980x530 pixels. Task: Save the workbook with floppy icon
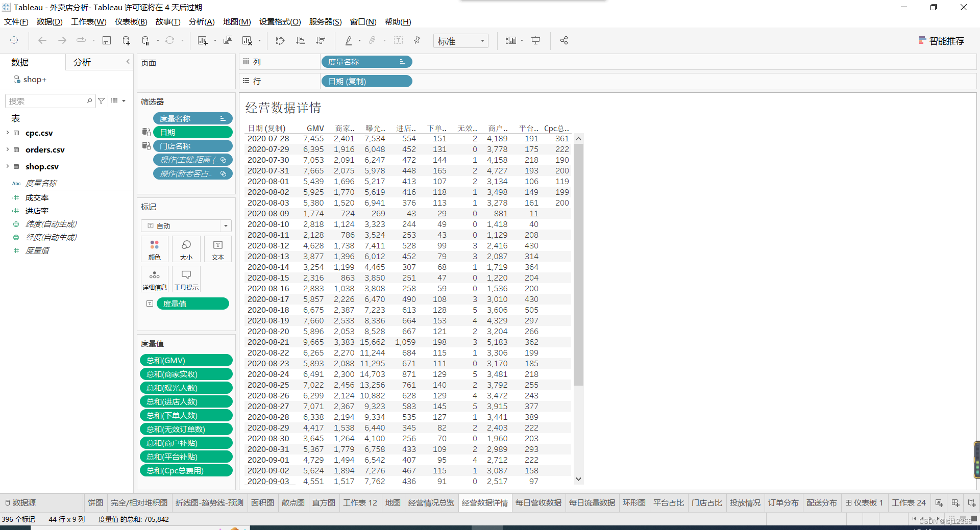pyautogui.click(x=107, y=40)
